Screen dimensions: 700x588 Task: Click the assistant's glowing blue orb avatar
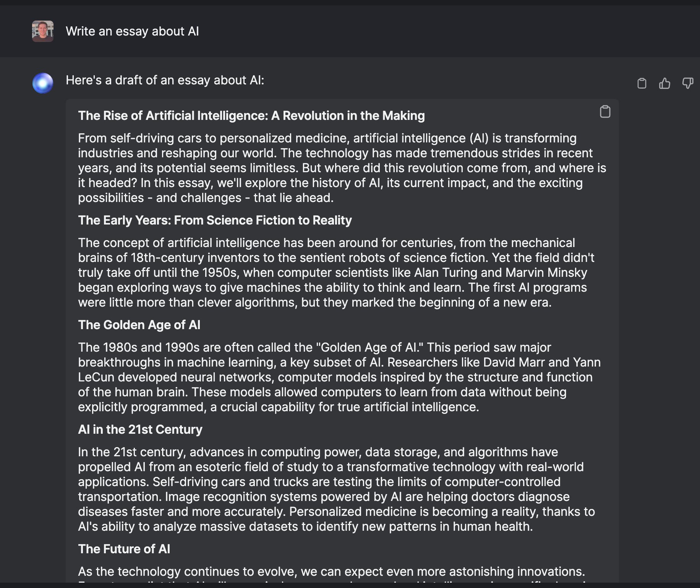43,83
